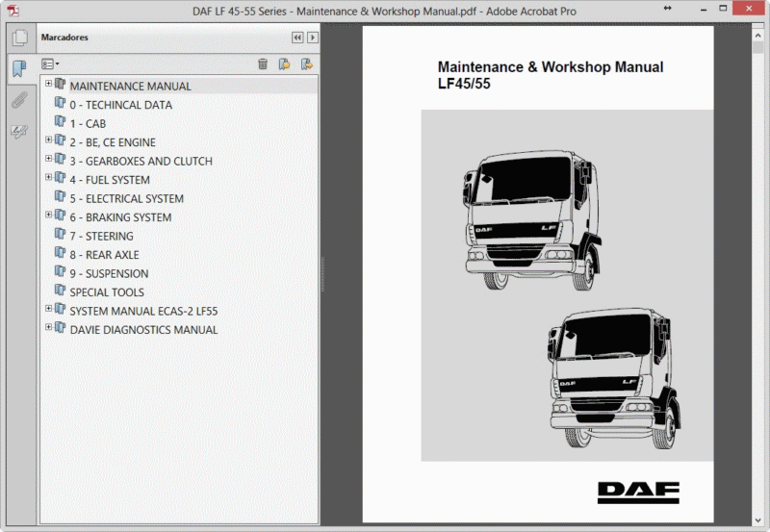Expand the 2 - BE, CE ENGINE bookmark
Screen dimensions: 770x532
(49, 139)
